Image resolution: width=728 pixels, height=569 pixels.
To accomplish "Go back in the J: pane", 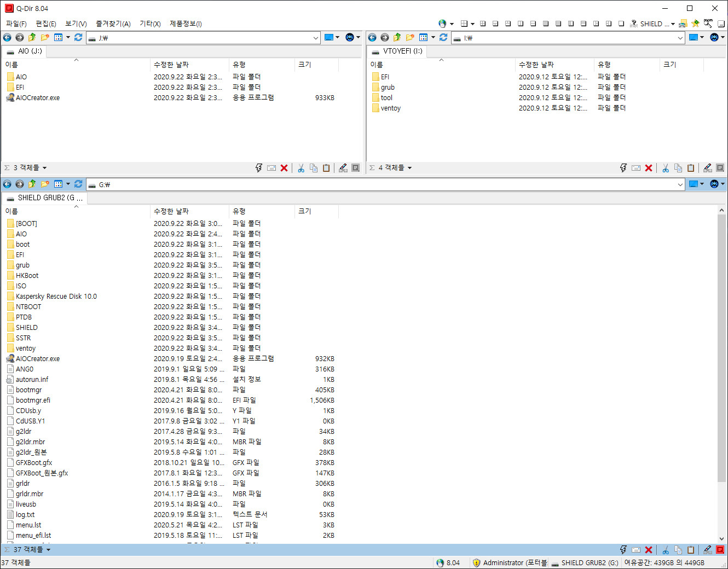I will (7, 38).
